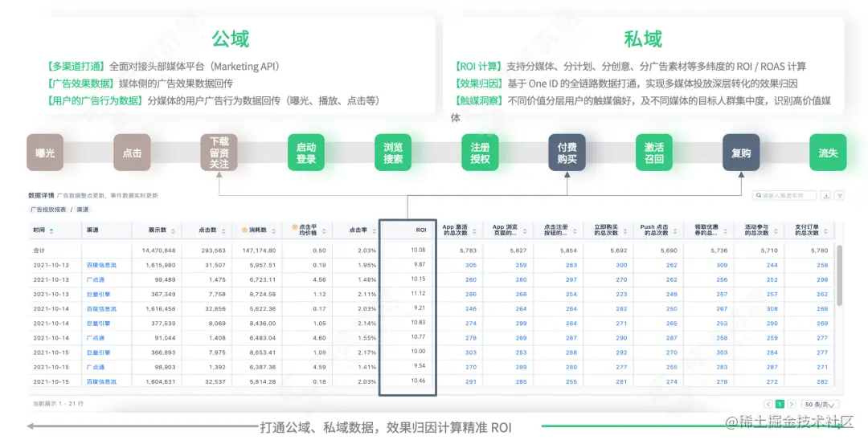The width and height of the screenshot is (868, 444).
Task: Click the blue 299 App browse value
Action: click(x=521, y=324)
